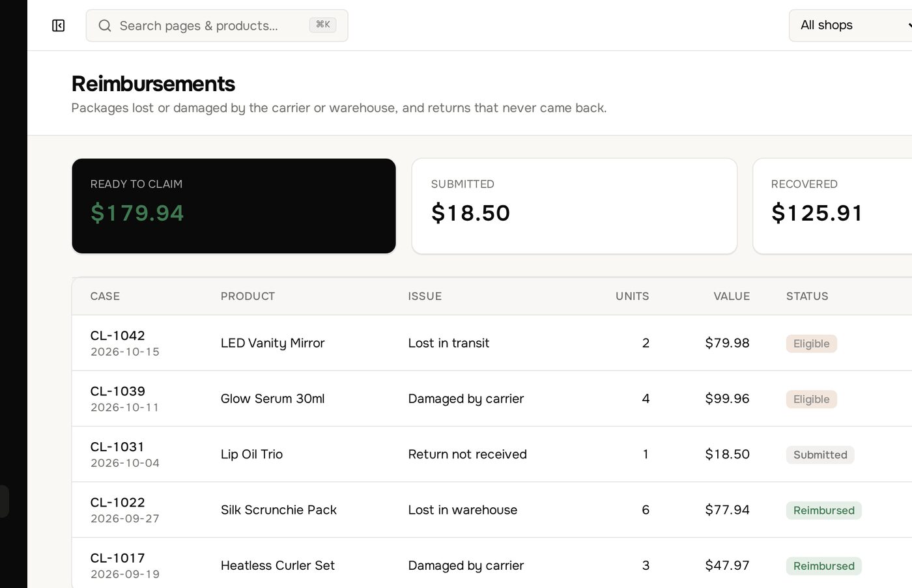
Task: Click the VALUE column header
Action: (732, 296)
